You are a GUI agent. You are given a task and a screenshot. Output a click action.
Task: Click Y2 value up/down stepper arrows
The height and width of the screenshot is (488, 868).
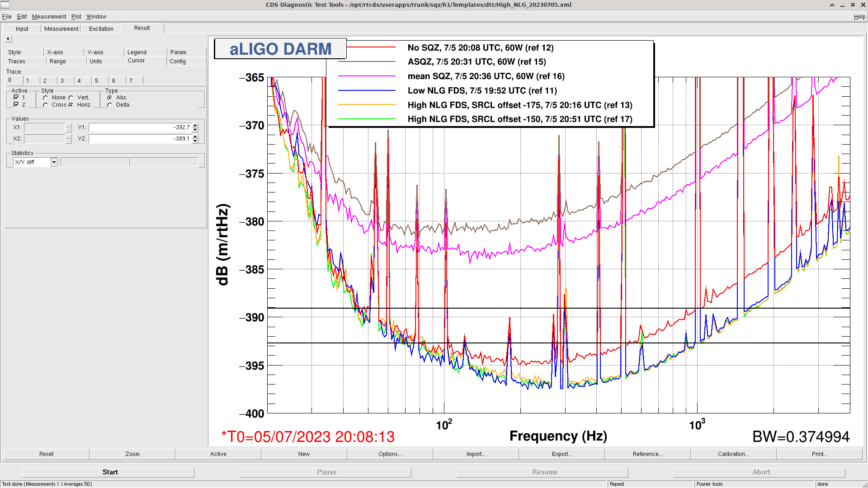[x=195, y=139]
